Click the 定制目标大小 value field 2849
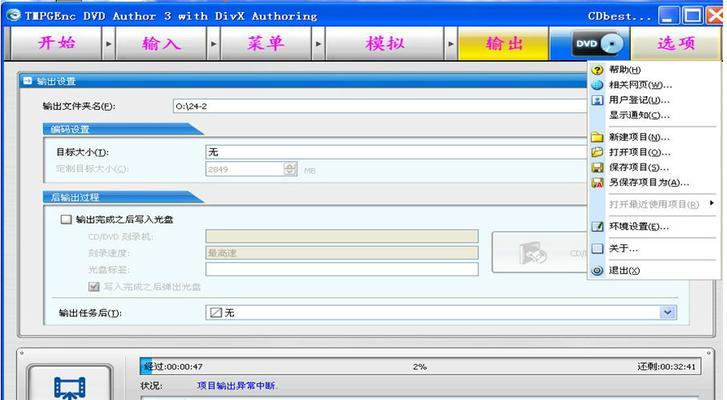The image size is (727, 400). 244,169
